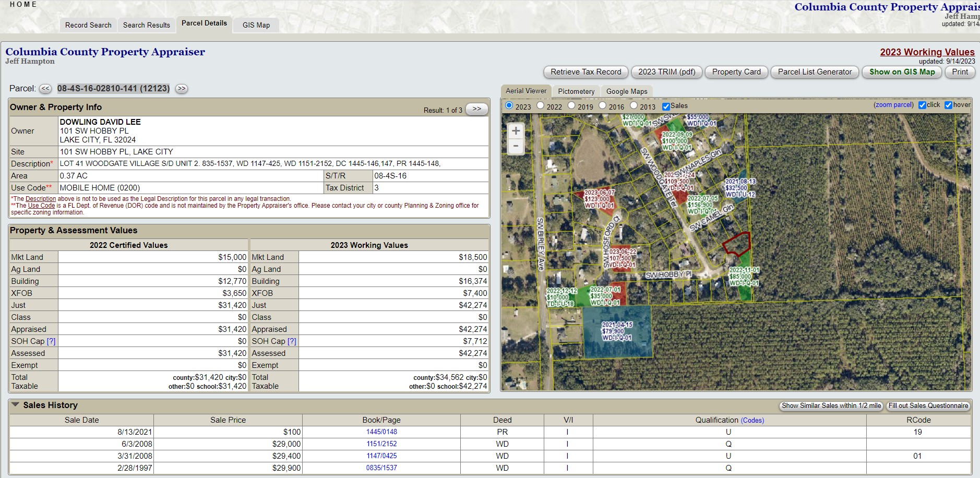
Task: Click the blue shaded 2021-04-15 sale parcel
Action: click(617, 344)
